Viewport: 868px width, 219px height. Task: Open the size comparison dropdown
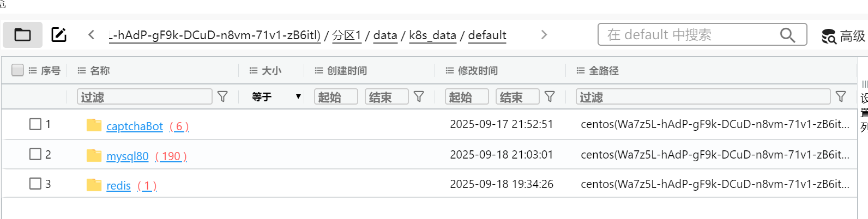[x=276, y=96]
